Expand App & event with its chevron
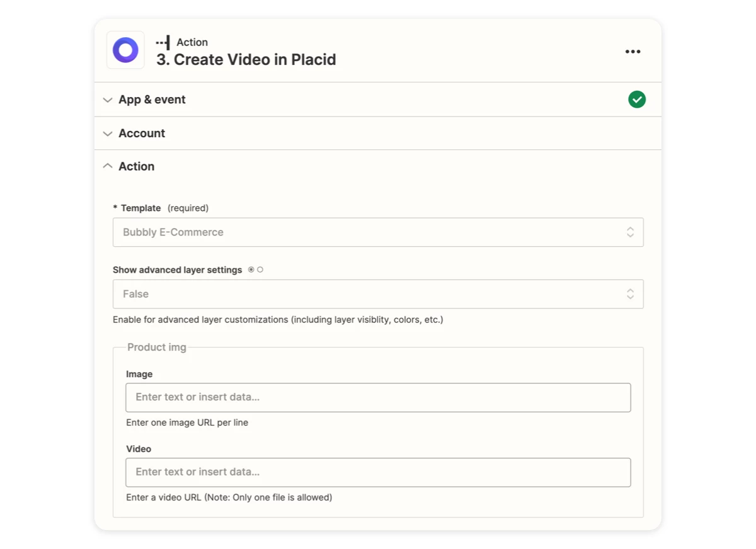The height and width of the screenshot is (549, 756). (108, 100)
